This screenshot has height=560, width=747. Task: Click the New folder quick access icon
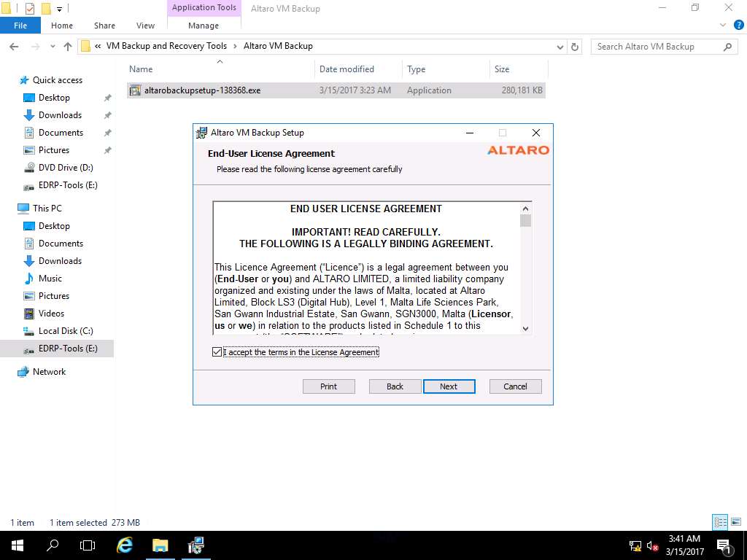[x=46, y=8]
